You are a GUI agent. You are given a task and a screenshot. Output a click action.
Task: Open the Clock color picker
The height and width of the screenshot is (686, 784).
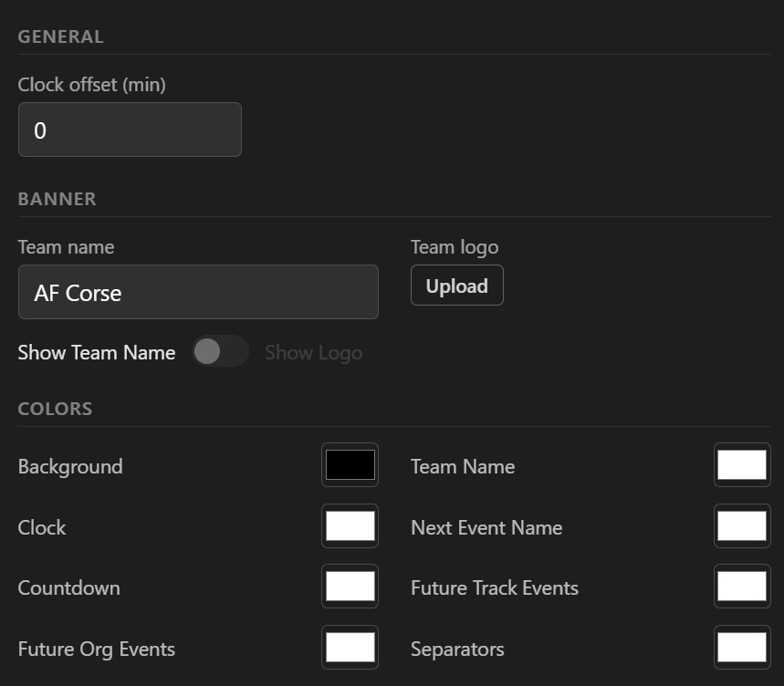pos(350,525)
